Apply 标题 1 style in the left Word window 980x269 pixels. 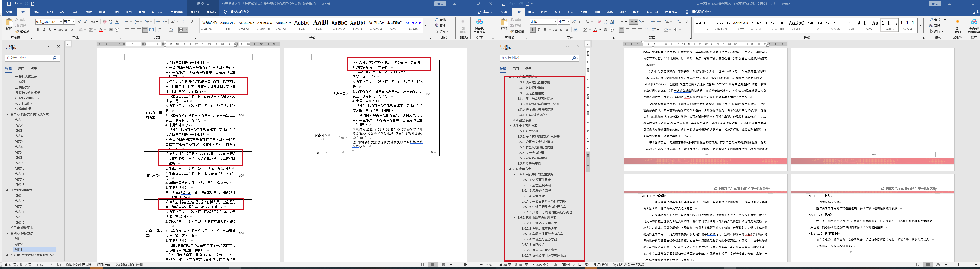pos(320,25)
